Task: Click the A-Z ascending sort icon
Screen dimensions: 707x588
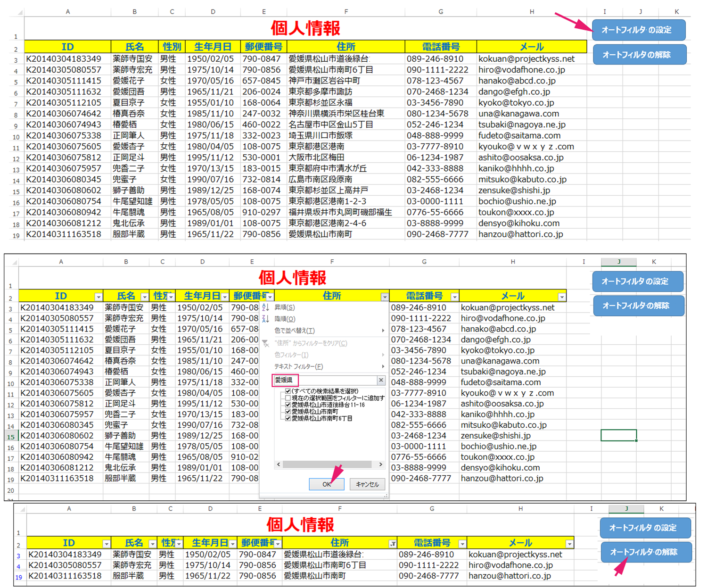Action: pyautogui.click(x=265, y=307)
